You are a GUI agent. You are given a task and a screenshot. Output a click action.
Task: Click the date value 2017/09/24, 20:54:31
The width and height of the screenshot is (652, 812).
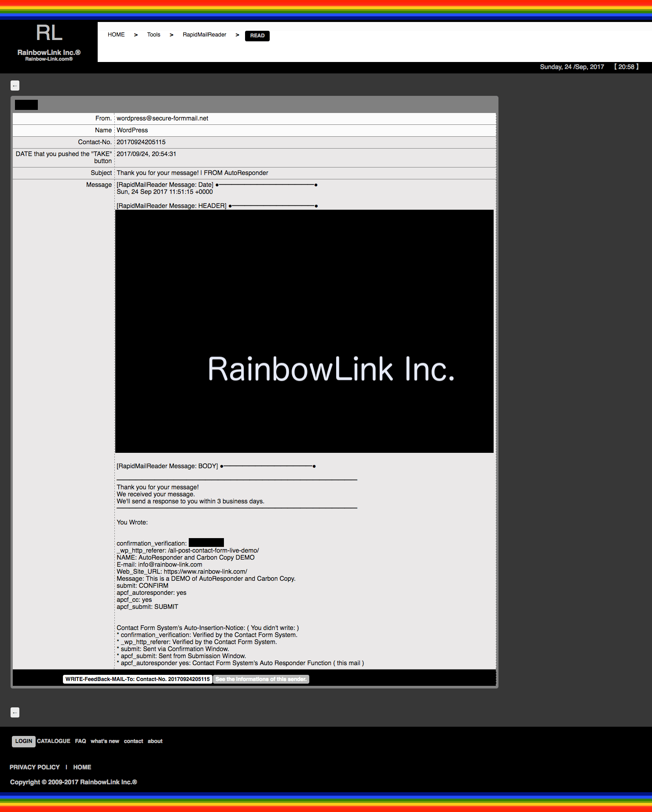(x=147, y=154)
